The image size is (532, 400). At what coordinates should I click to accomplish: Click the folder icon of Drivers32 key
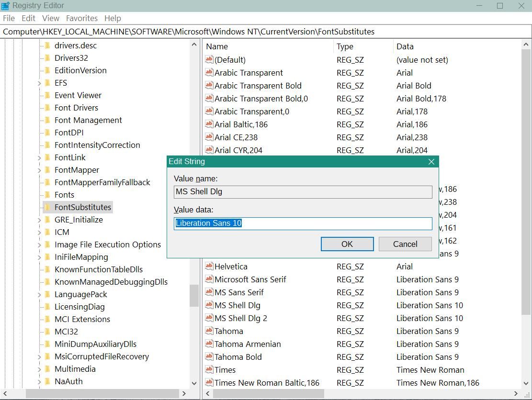(47, 58)
